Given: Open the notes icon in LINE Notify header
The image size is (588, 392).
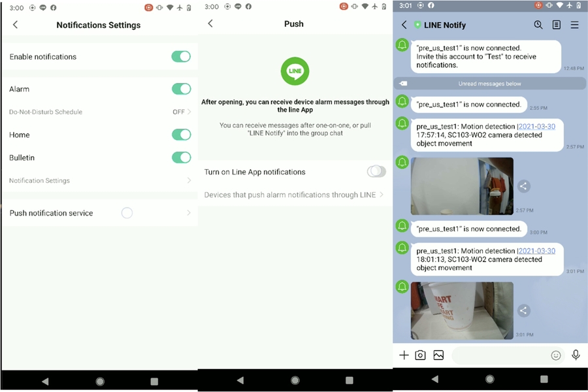Looking at the screenshot, I should point(557,25).
